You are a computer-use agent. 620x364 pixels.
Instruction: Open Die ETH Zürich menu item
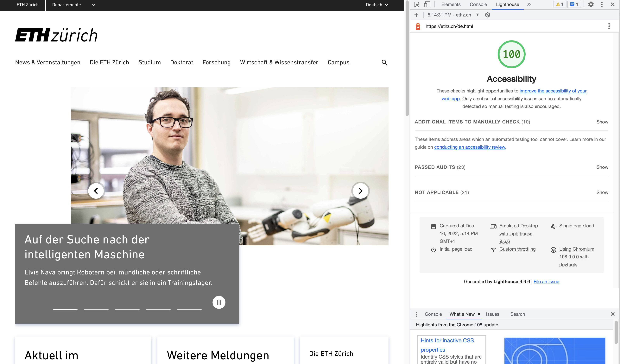[109, 62]
